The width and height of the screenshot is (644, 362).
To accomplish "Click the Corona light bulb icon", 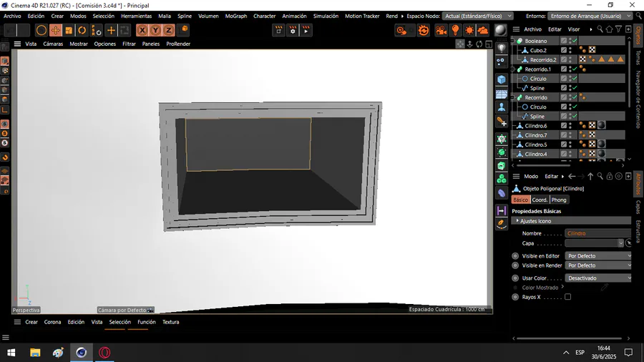I will coord(455,30).
